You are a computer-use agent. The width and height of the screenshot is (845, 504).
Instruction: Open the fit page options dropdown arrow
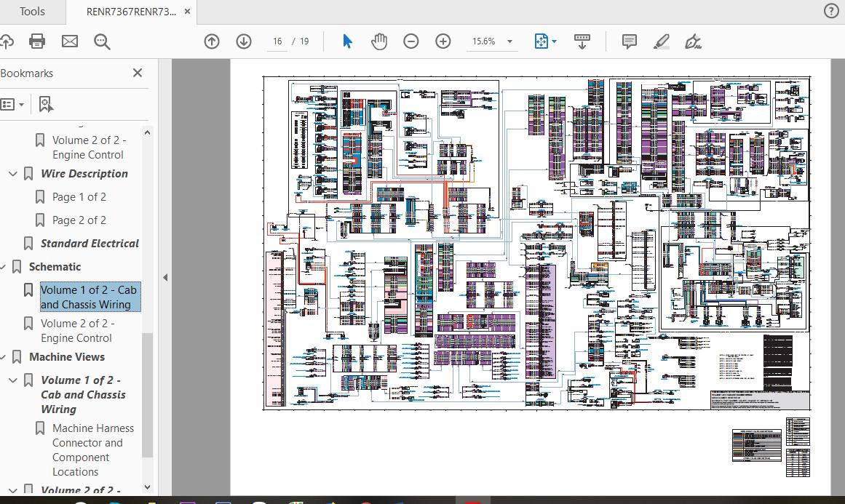click(x=554, y=41)
